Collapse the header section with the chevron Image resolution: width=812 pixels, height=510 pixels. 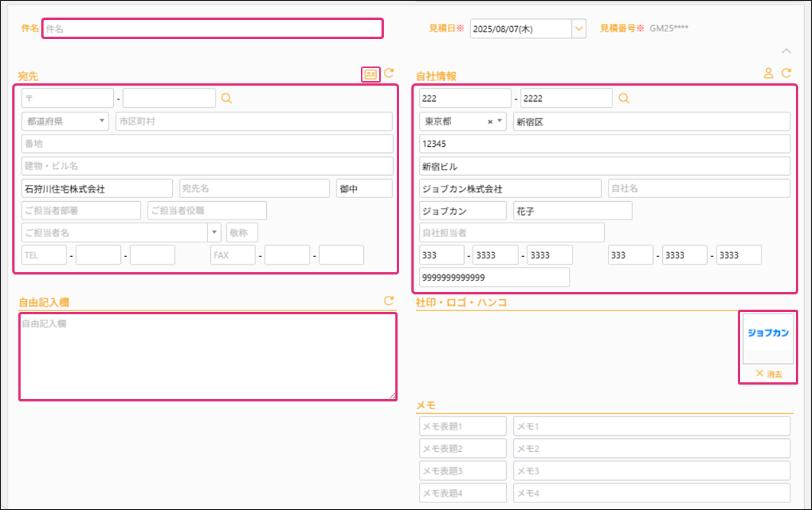(x=786, y=51)
